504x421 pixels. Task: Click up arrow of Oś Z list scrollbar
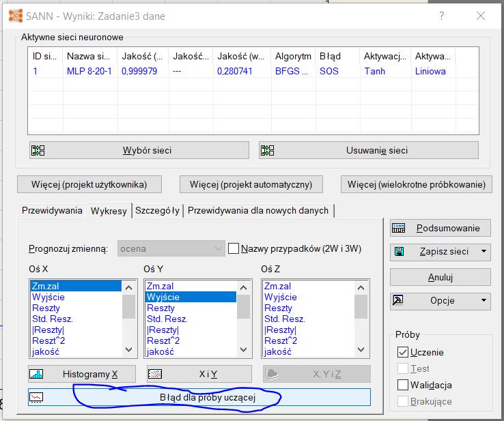coord(361,288)
